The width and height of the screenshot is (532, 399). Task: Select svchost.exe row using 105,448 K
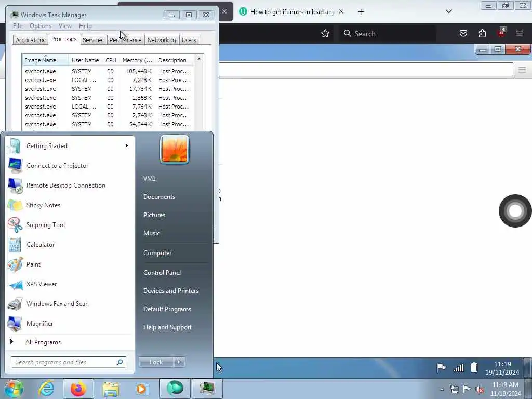point(108,71)
